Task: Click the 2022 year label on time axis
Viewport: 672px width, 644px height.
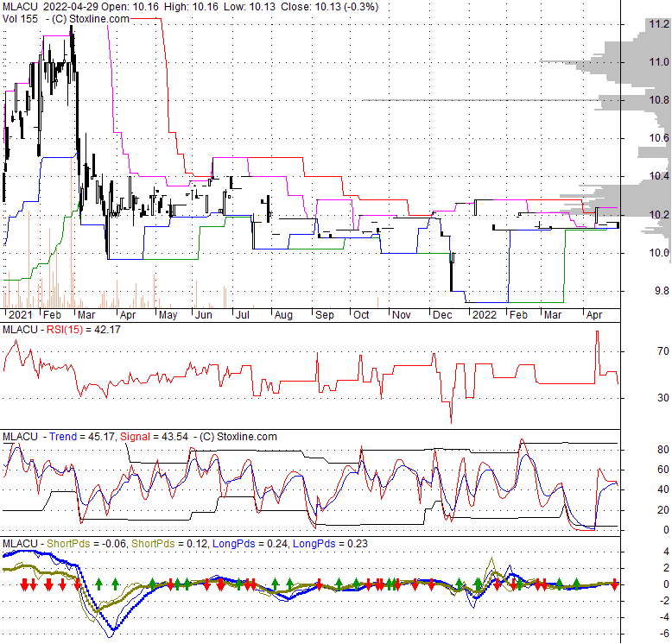Action: (x=485, y=315)
